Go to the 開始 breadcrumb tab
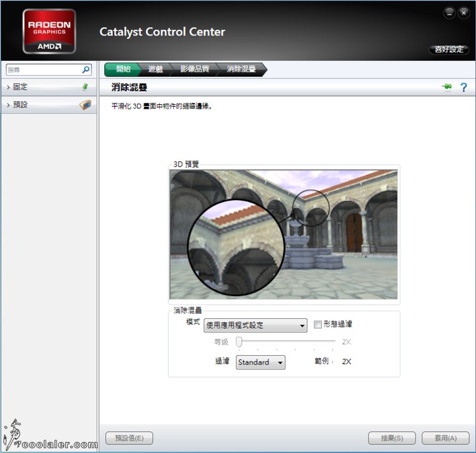This screenshot has height=453, width=476. point(123,69)
